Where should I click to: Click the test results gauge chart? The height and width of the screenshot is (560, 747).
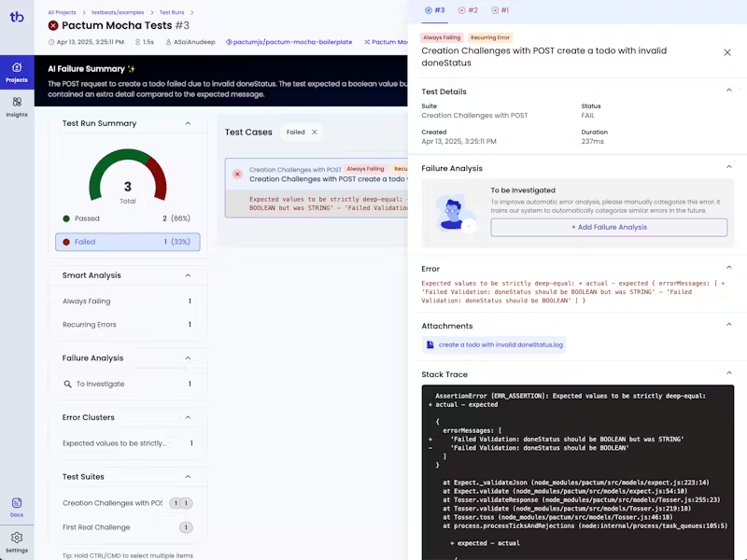click(128, 175)
